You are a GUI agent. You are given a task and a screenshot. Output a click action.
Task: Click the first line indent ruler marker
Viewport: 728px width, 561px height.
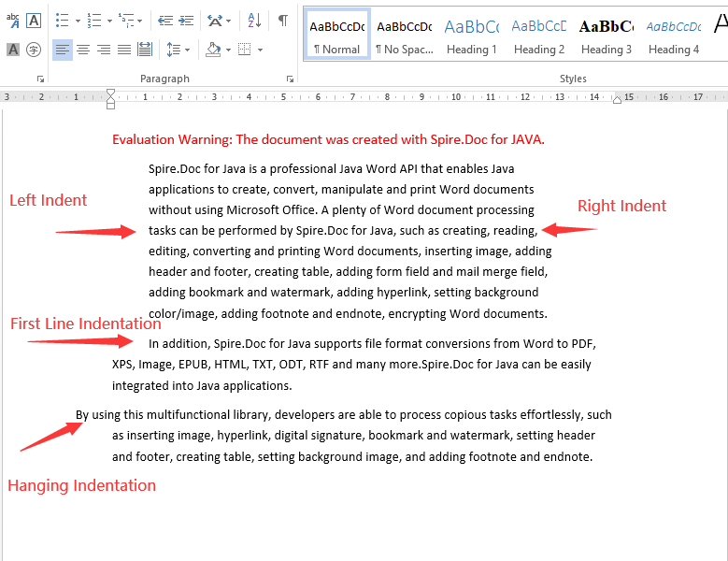coord(110,93)
